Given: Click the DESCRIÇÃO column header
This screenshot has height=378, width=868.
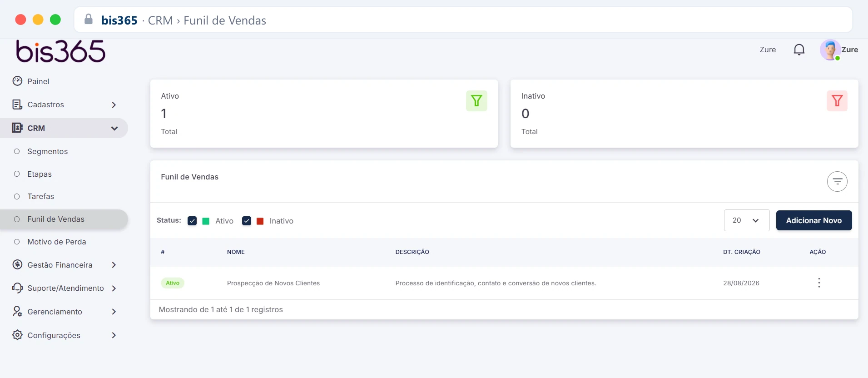Looking at the screenshot, I should tap(412, 252).
